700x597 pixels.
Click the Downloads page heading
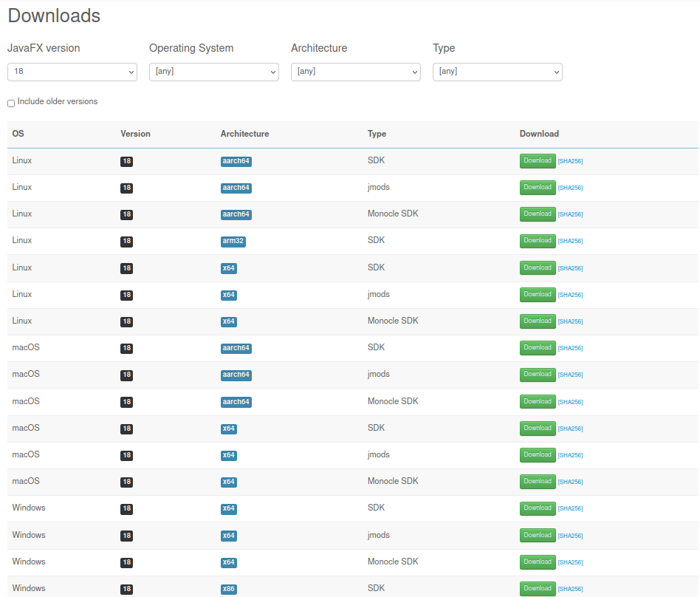(54, 16)
